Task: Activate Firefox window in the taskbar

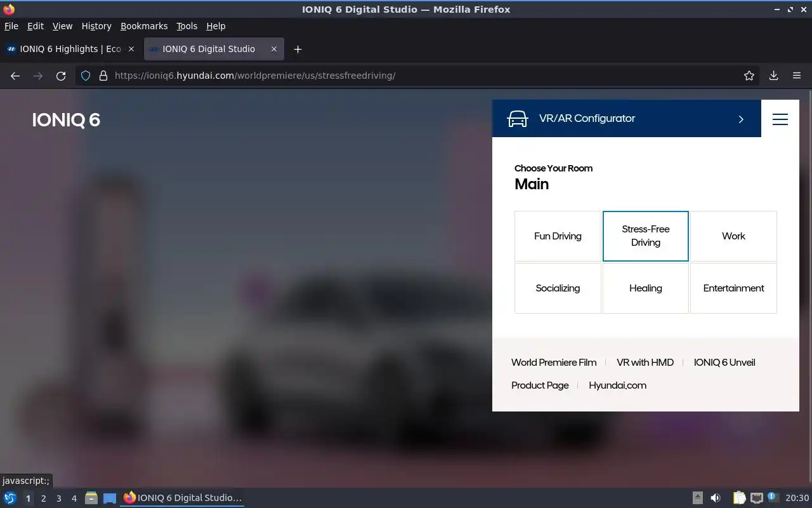Action: pyautogui.click(x=183, y=498)
